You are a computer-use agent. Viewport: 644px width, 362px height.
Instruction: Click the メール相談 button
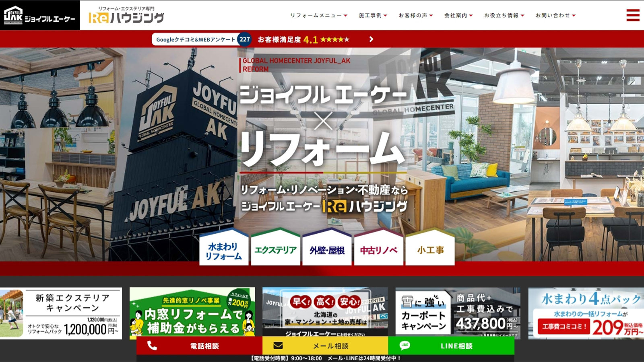point(325,346)
